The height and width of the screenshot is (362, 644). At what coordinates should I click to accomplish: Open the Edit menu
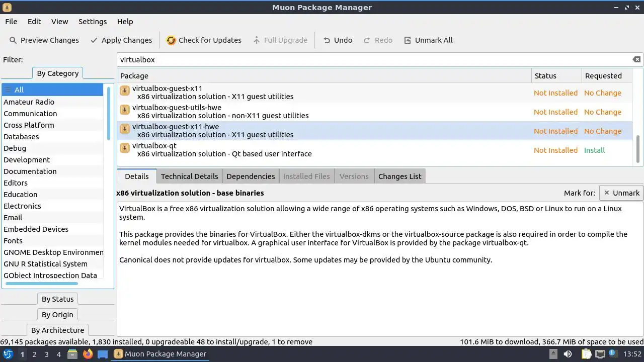pos(34,22)
